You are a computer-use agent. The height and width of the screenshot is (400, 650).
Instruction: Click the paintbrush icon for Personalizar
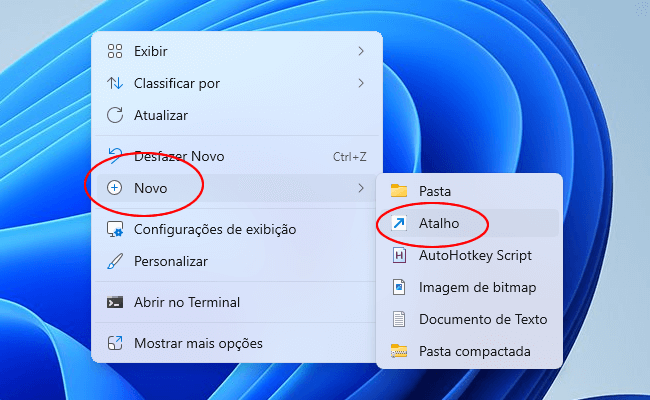point(115,261)
